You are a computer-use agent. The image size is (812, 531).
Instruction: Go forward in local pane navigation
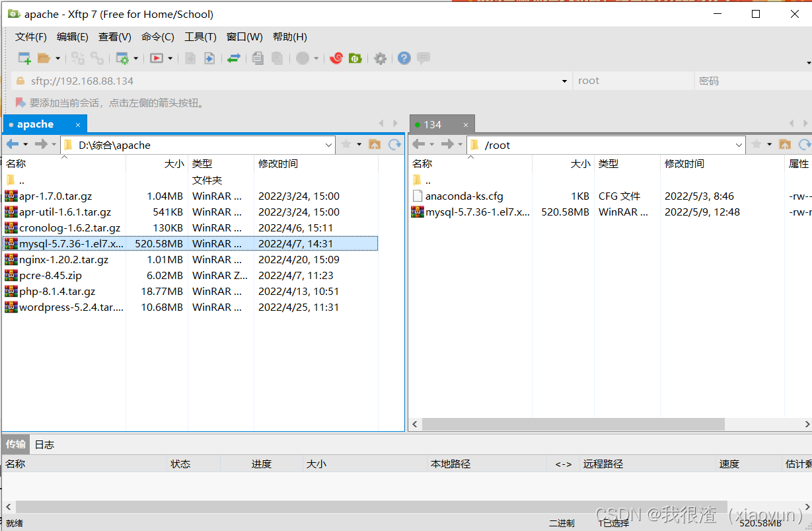point(41,144)
